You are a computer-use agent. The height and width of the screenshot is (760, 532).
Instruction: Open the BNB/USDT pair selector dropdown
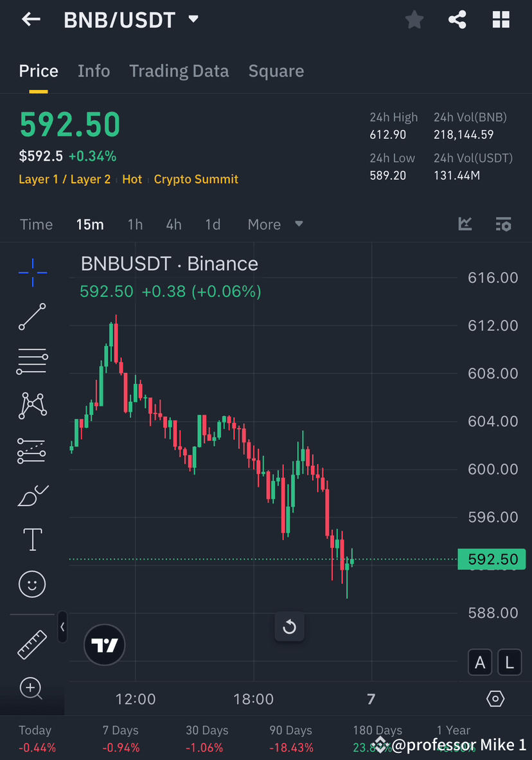[193, 19]
